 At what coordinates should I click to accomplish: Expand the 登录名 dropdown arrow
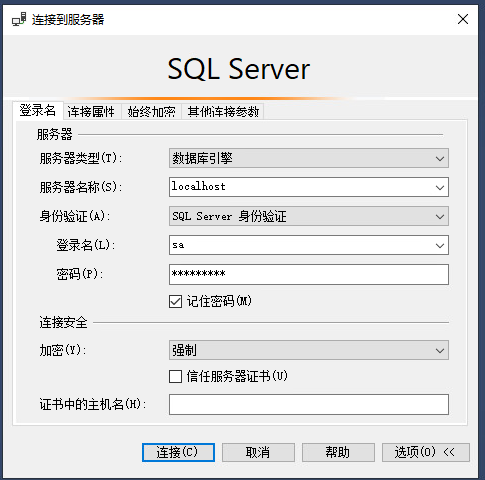pos(440,246)
